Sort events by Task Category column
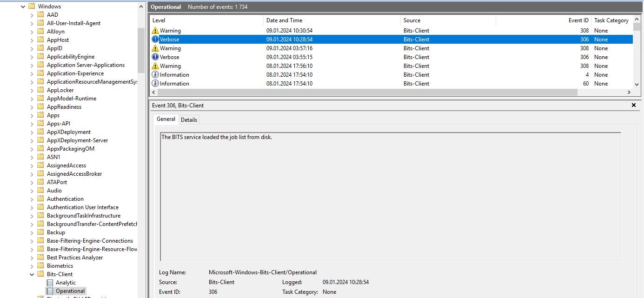The height and width of the screenshot is (298, 644). point(612,20)
